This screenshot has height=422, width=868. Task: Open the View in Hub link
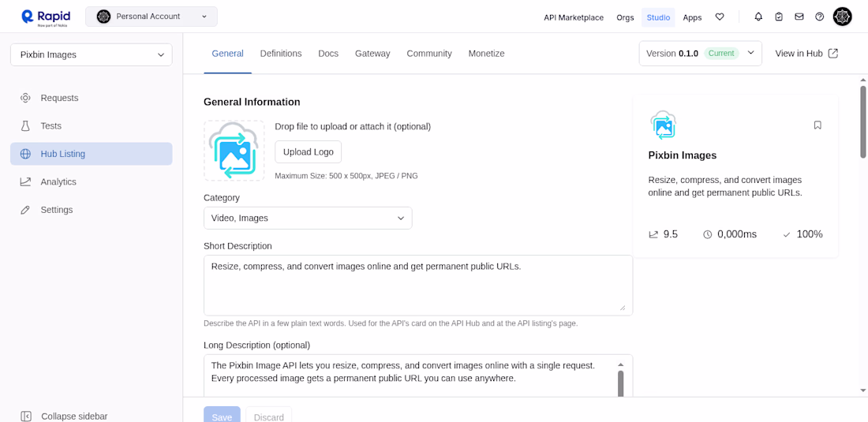[806, 54]
